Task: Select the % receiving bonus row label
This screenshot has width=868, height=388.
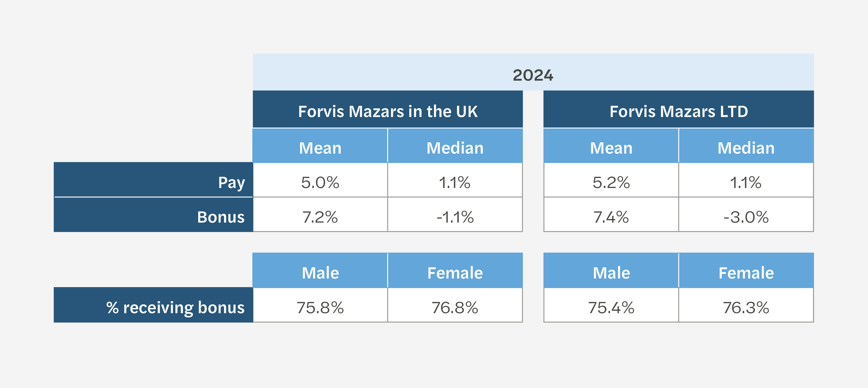Action: (x=175, y=307)
